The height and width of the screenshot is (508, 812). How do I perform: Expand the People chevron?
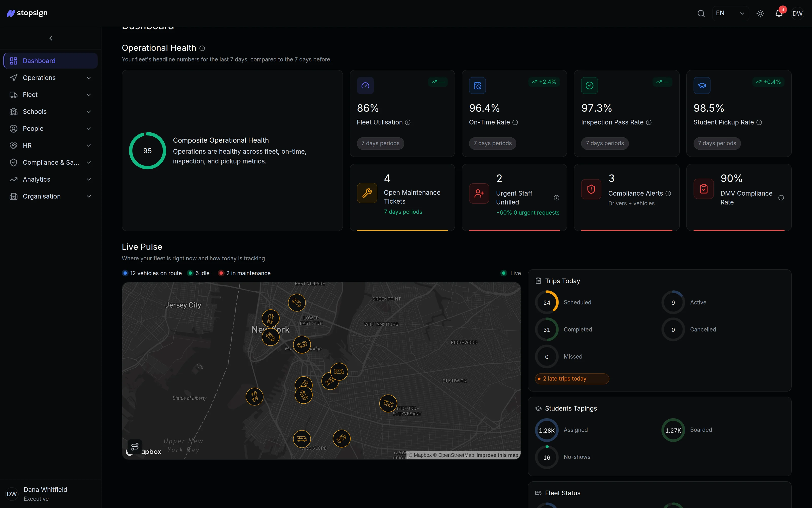point(89,128)
